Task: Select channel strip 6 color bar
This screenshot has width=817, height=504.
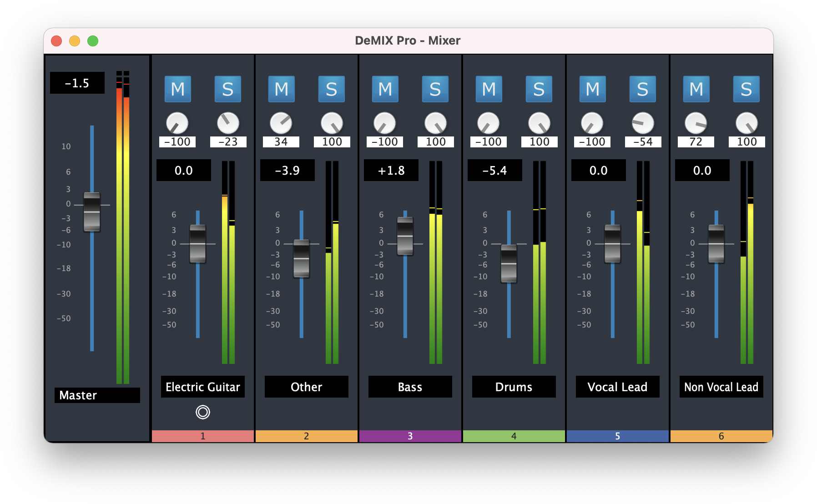Action: 721,435
